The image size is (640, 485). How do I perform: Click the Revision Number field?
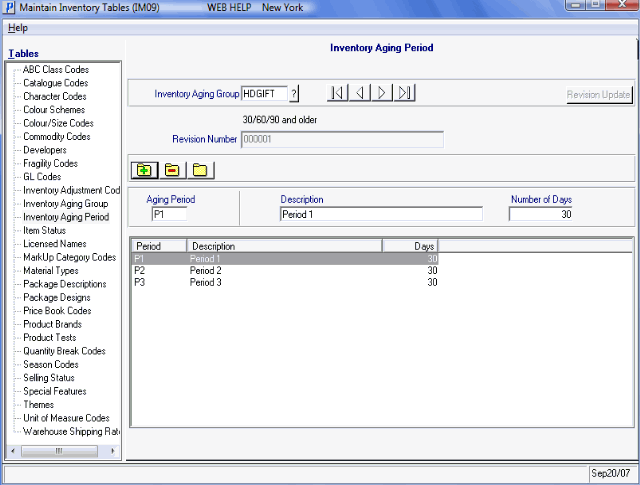342,139
